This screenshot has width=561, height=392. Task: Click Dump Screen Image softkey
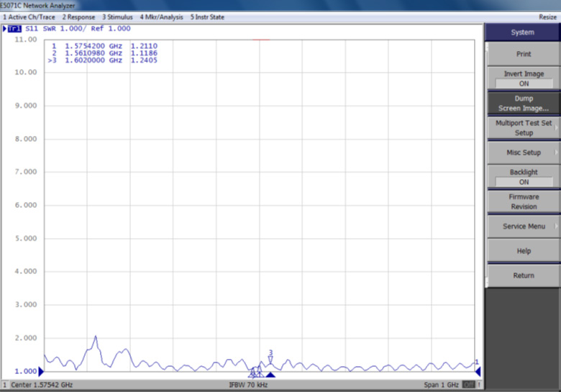[x=523, y=104]
